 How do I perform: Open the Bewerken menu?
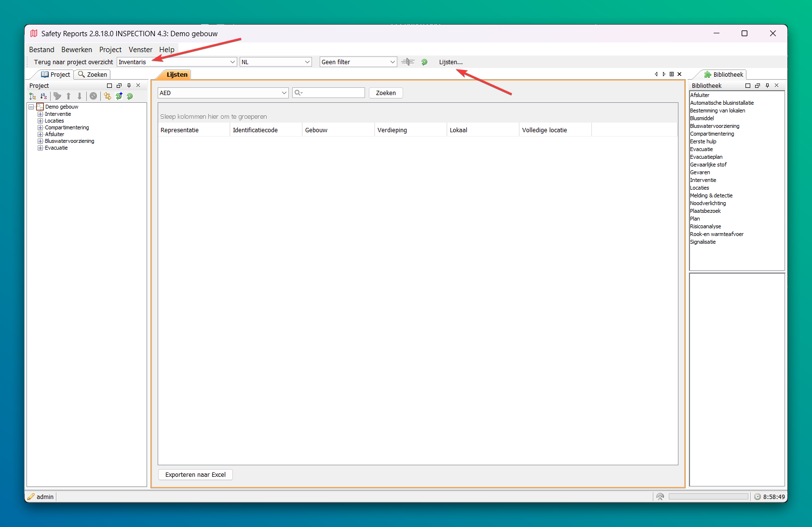tap(76, 50)
